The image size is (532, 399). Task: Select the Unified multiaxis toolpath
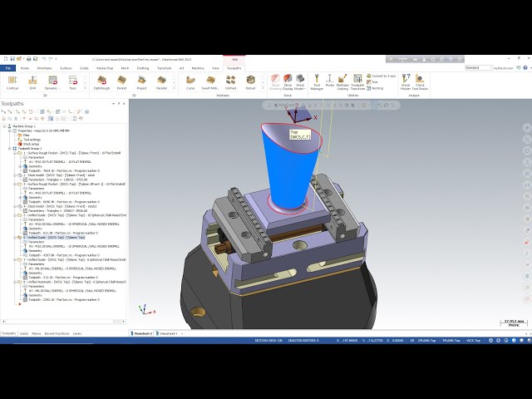[x=230, y=83]
